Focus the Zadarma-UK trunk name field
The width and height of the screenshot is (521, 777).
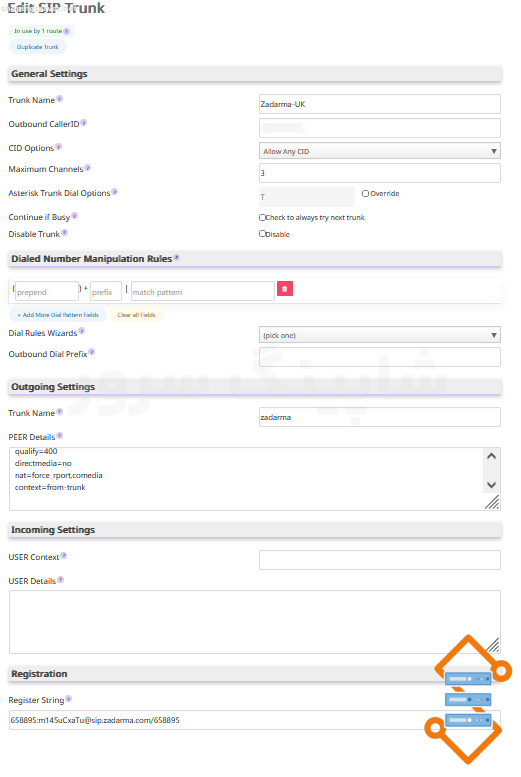pos(380,104)
